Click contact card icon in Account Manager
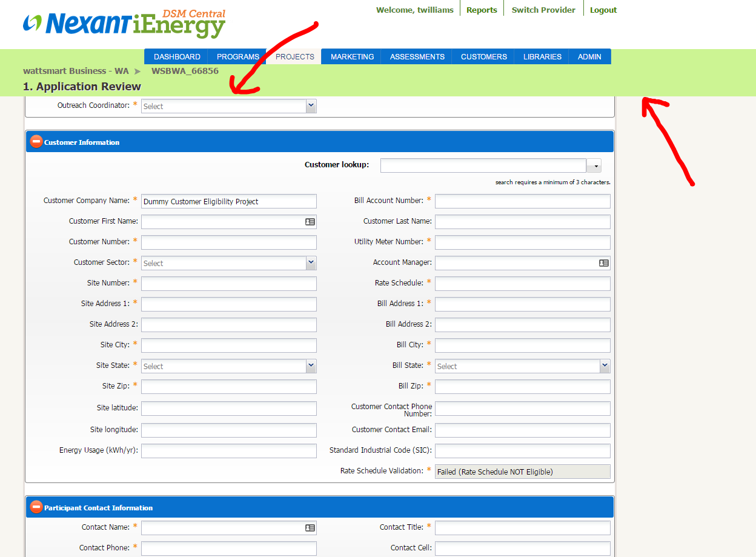Viewport: 756px width, 557px height. [x=604, y=263]
